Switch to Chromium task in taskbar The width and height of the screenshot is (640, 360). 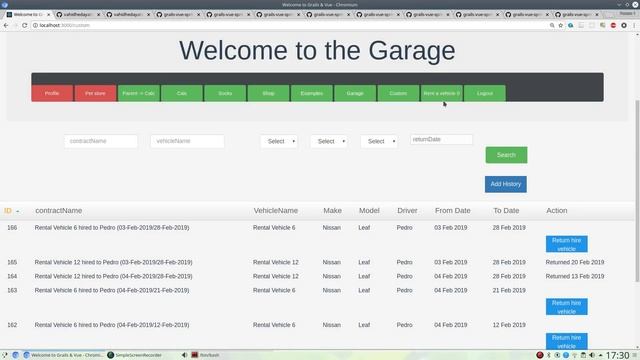point(64,355)
